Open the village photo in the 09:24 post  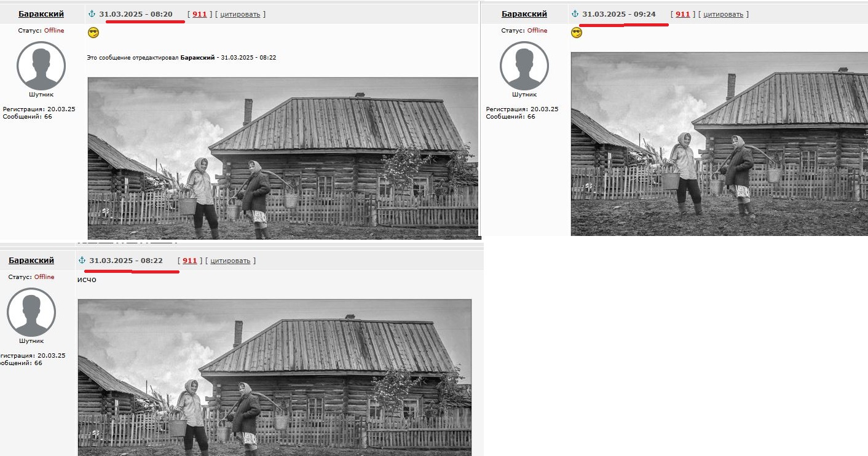click(719, 144)
